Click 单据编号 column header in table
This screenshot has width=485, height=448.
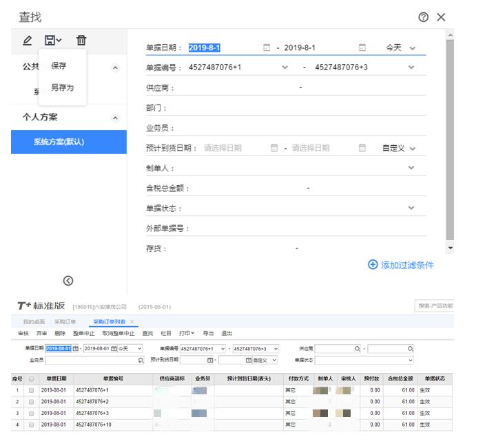pos(113,378)
